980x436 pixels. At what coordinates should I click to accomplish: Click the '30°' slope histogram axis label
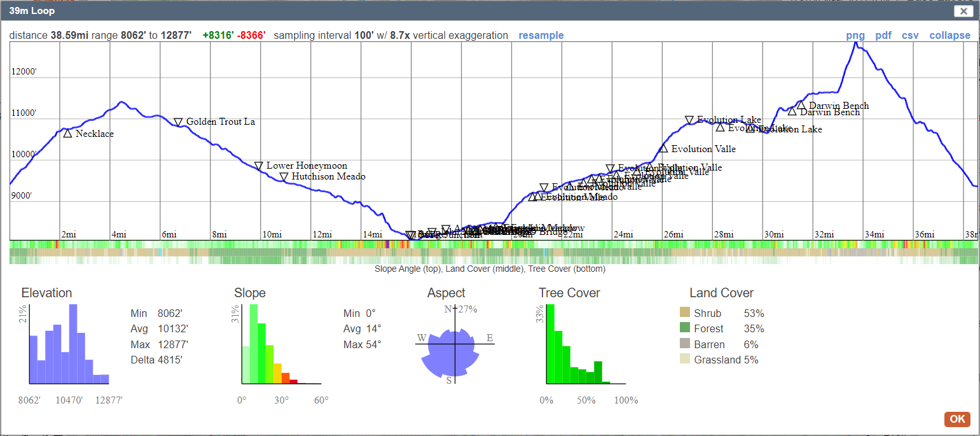click(282, 400)
